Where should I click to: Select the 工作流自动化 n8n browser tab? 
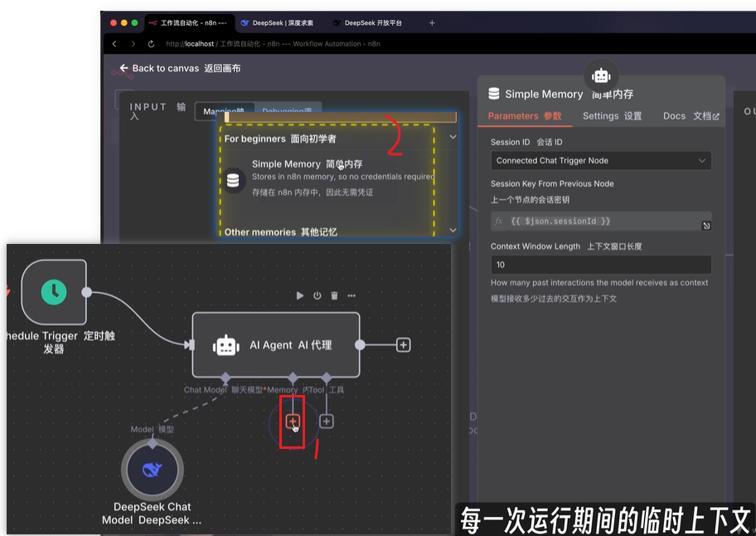coord(190,22)
